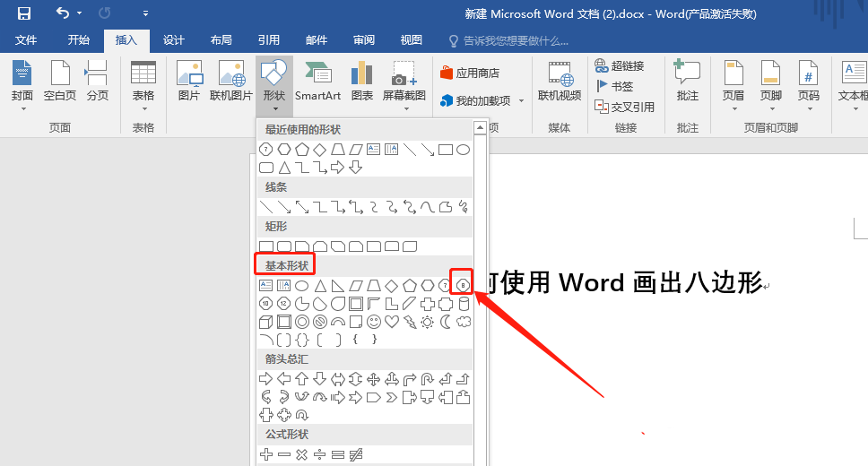Viewport: 868px width, 466px height.
Task: Insert a 超链接 hyperlink
Action: (620, 65)
